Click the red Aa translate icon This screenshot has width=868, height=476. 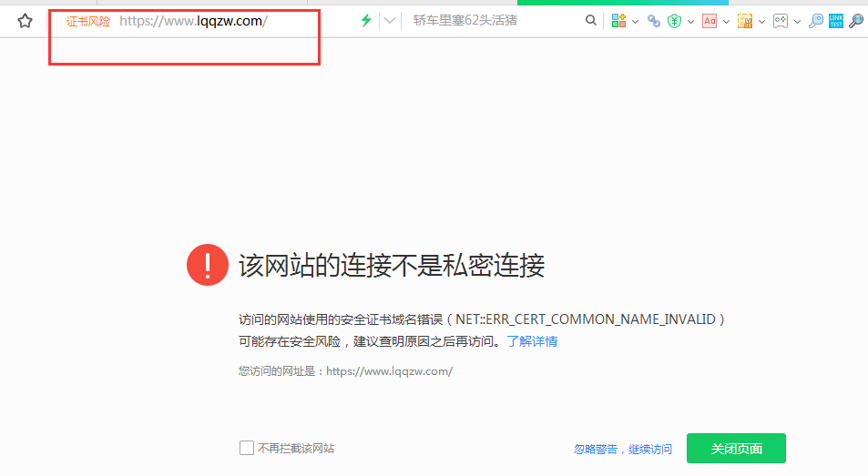click(x=710, y=21)
